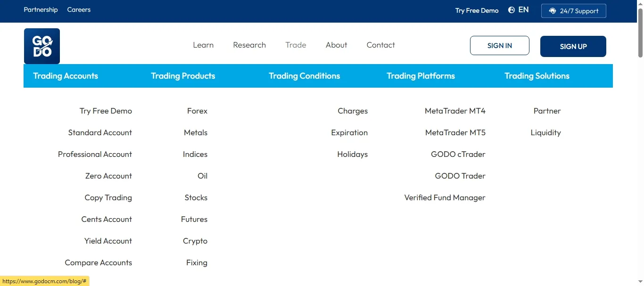Open MetaTrader MT4 platform
Image resolution: width=644 pixels, height=286 pixels.
tap(455, 111)
